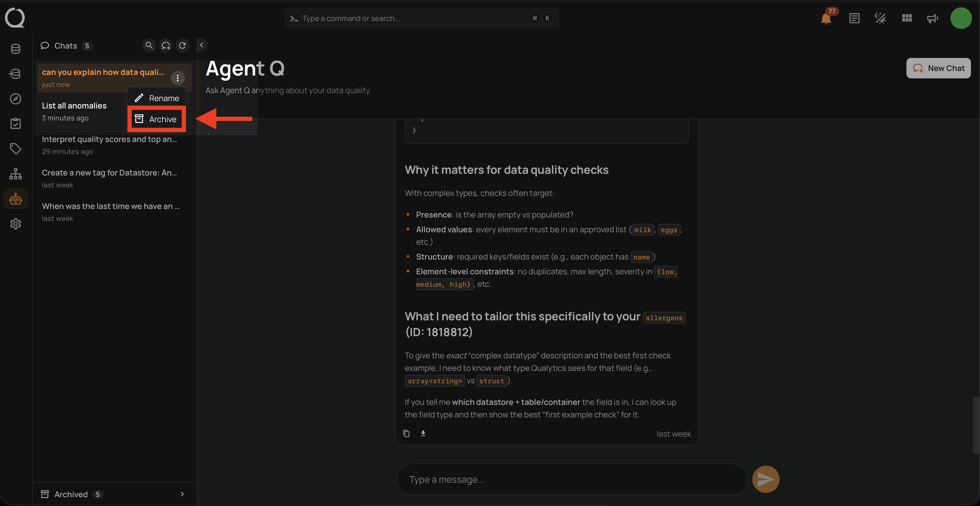Open three-dot menu on selected chat

(x=178, y=78)
